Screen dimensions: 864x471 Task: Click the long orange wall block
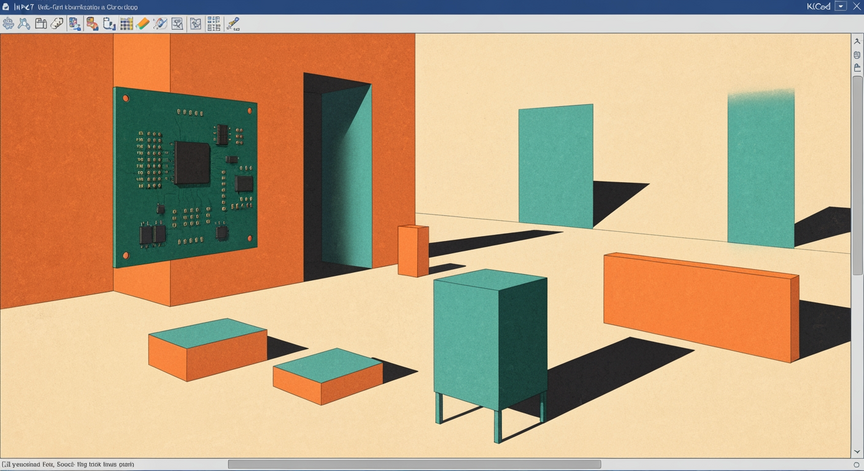pos(701,307)
